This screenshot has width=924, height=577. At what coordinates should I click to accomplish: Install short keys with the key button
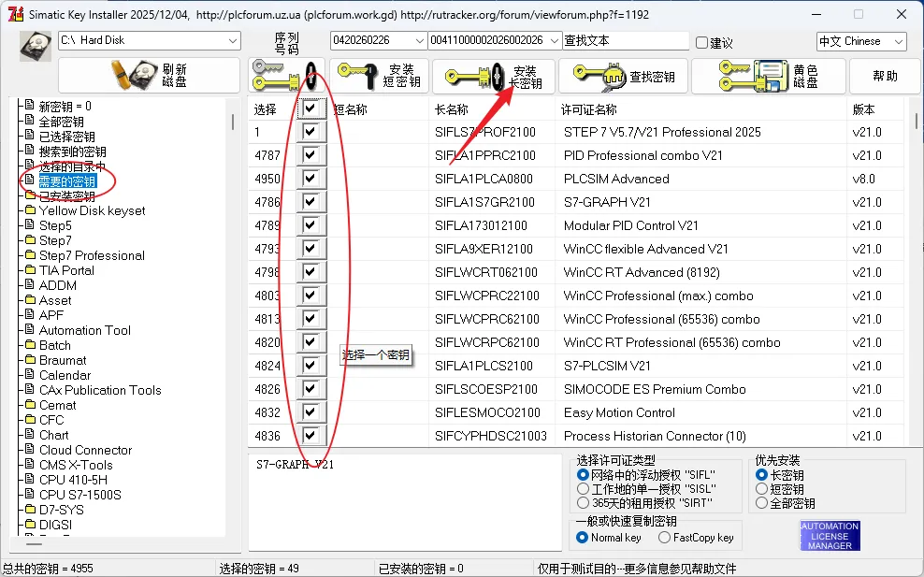tap(379, 76)
